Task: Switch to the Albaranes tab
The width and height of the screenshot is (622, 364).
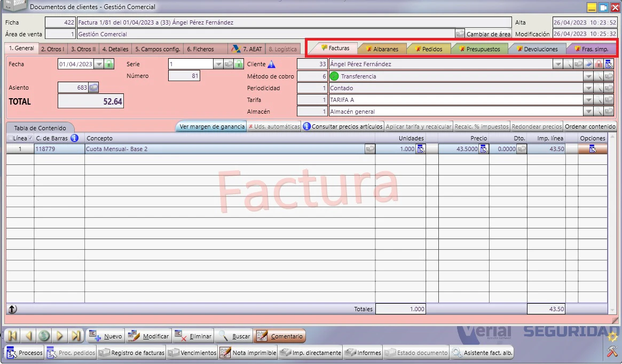Action: [382, 49]
